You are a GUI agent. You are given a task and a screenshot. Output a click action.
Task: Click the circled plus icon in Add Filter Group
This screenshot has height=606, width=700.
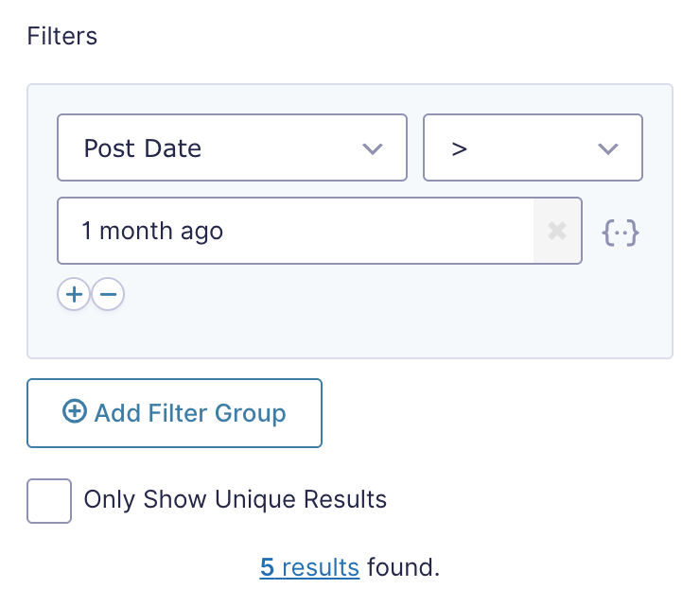pos(74,410)
